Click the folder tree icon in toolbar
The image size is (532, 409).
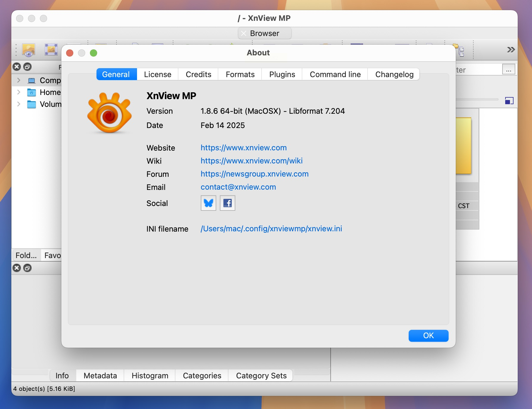click(459, 50)
